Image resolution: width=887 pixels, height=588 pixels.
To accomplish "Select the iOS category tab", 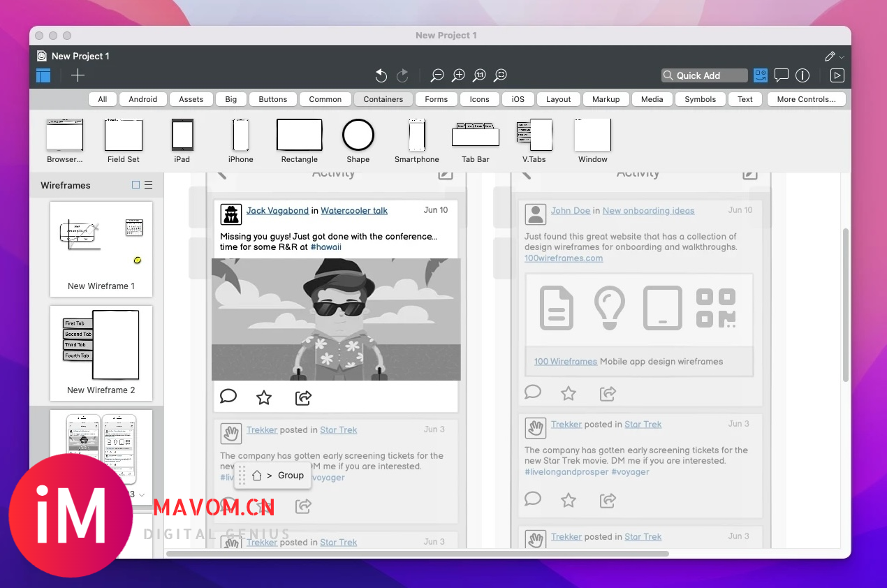I will [518, 99].
